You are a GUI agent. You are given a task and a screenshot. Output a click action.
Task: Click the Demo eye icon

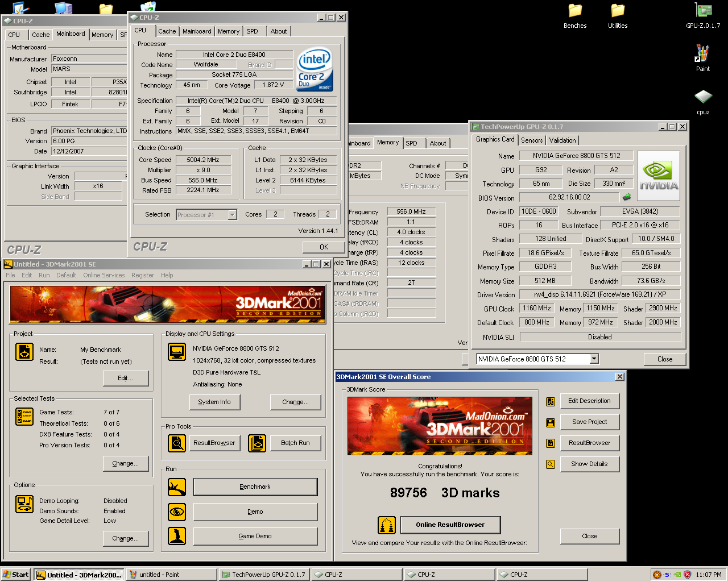[x=177, y=512]
